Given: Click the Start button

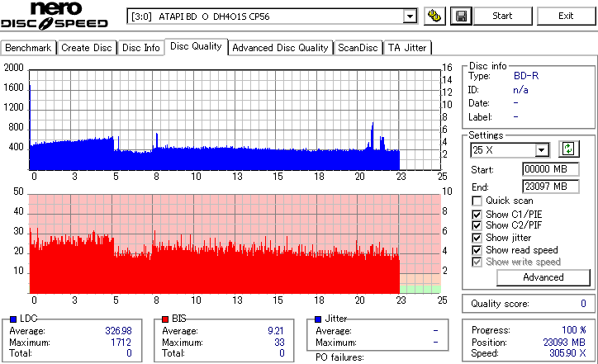Looking at the screenshot, I should tap(502, 16).
